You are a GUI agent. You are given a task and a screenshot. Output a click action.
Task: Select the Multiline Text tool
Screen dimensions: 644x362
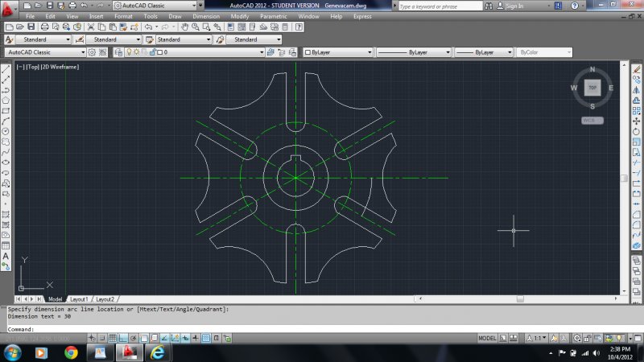pyautogui.click(x=6, y=256)
